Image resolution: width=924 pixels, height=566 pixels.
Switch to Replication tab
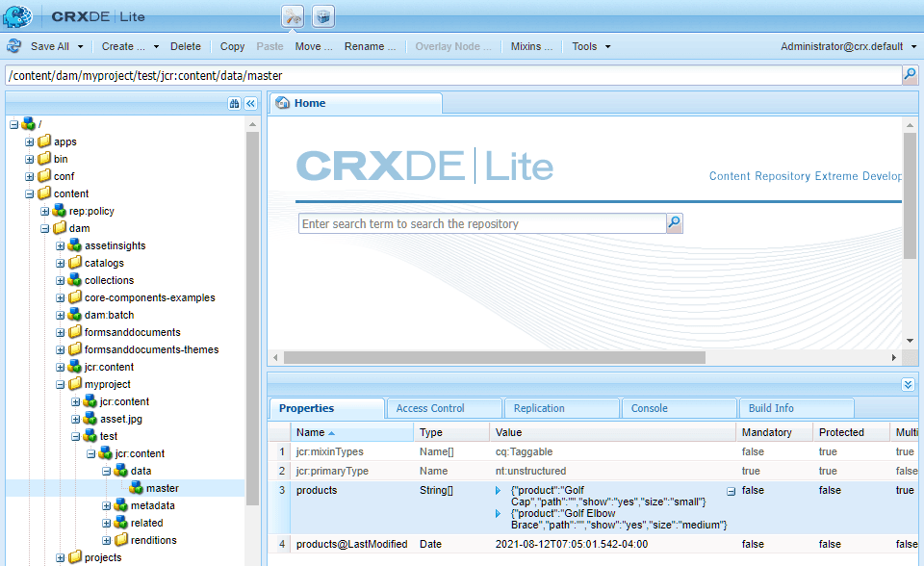(x=562, y=408)
